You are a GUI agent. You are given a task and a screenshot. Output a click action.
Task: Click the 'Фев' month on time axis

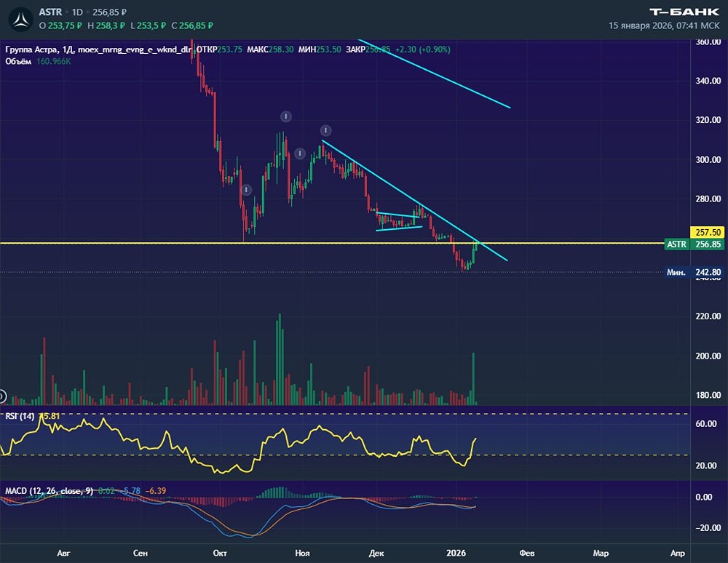click(x=527, y=553)
